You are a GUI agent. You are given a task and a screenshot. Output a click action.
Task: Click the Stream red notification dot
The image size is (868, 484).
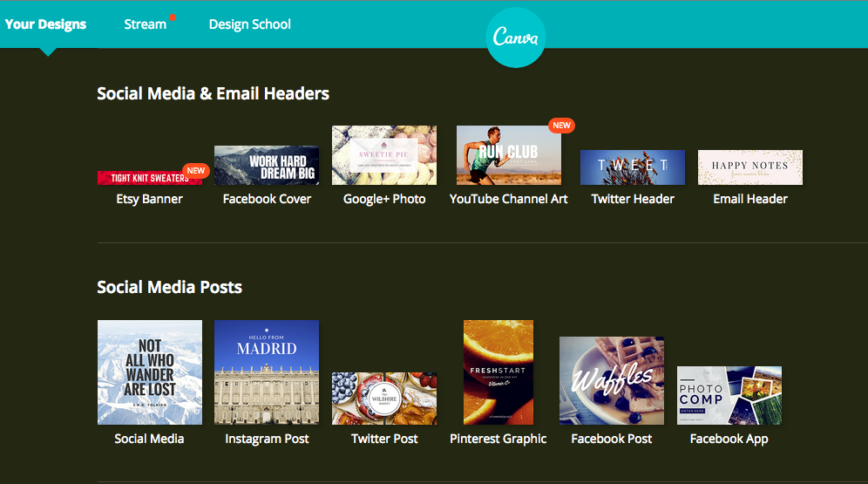pos(173,17)
